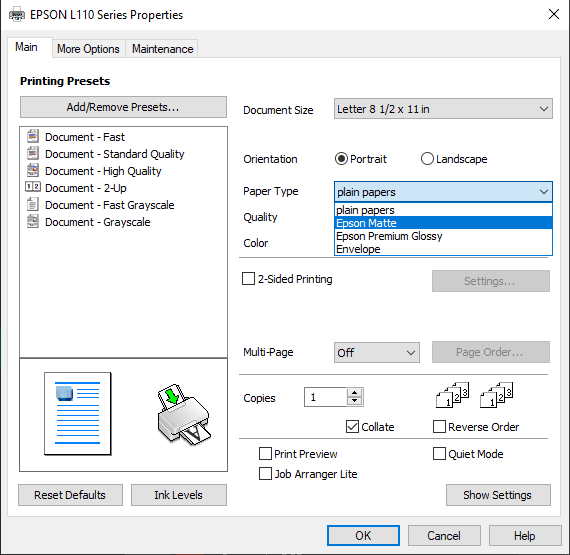This screenshot has width=570, height=555.
Task: Click the Fast Grayscale preset icon
Action: click(33, 204)
